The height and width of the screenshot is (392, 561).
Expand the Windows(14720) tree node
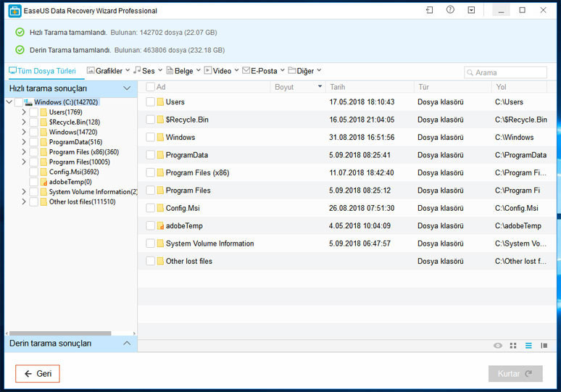24,133
